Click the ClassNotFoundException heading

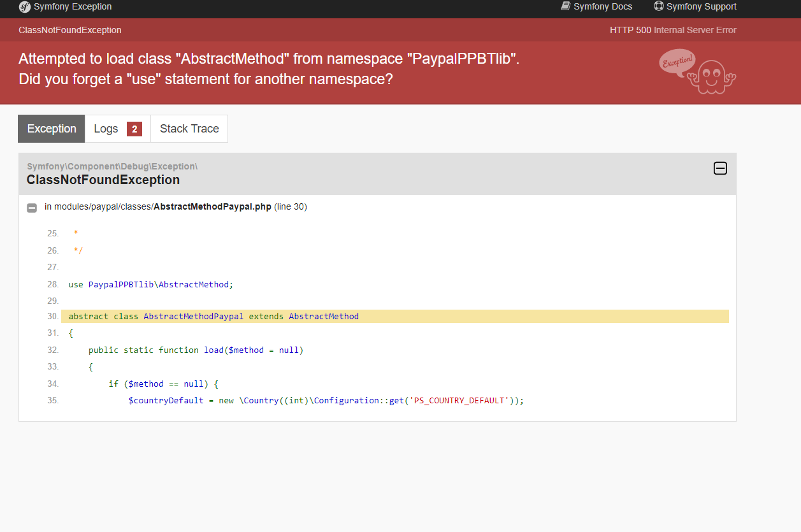pyautogui.click(x=103, y=180)
